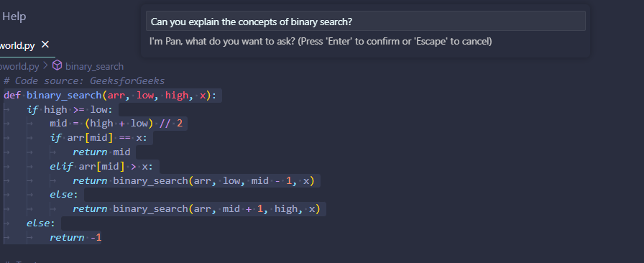Click the red "high" parameter in def line
644x263 pixels.
(177, 96)
